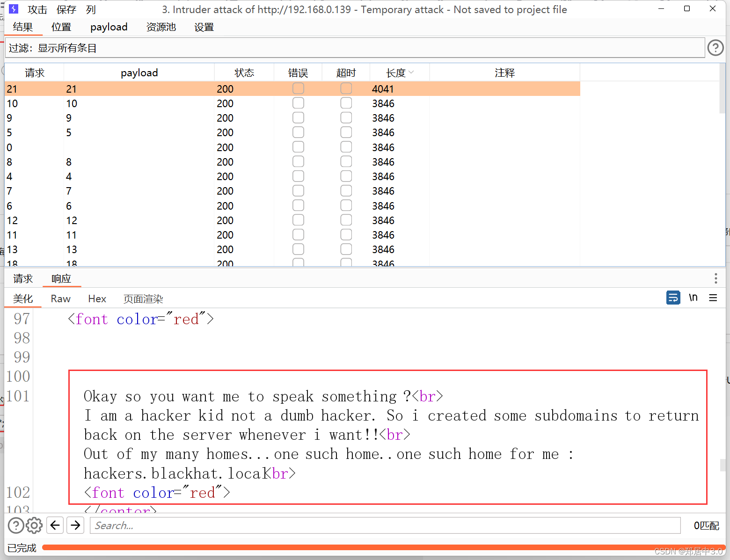Tick the timeout checkbox for request 4
The height and width of the screenshot is (560, 730).
click(346, 176)
